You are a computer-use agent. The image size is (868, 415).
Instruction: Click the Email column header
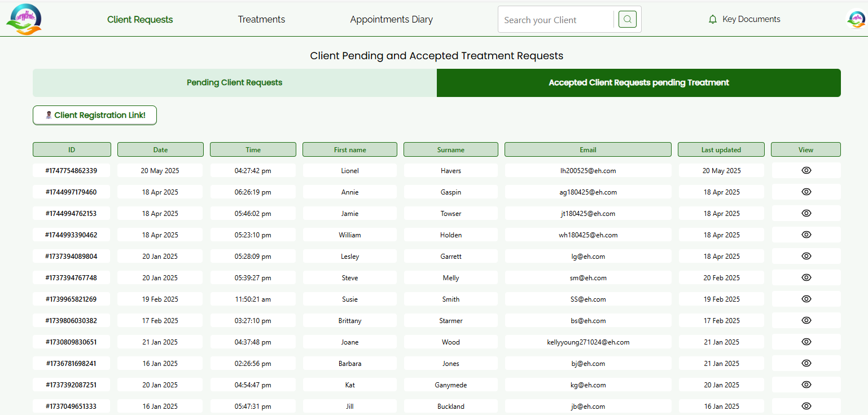(588, 149)
